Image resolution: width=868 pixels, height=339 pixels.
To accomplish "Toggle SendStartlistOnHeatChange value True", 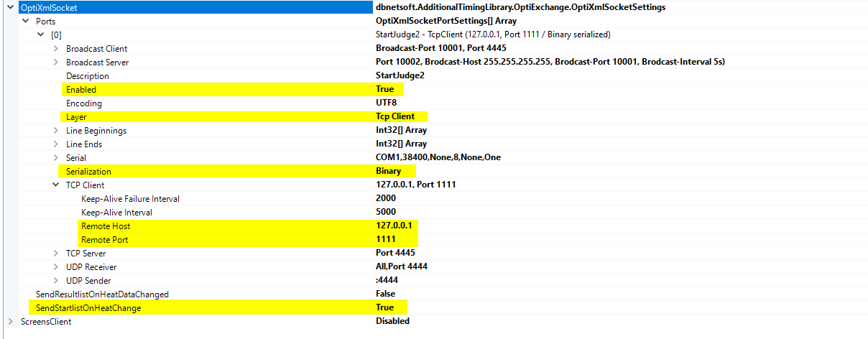I will click(x=384, y=308).
